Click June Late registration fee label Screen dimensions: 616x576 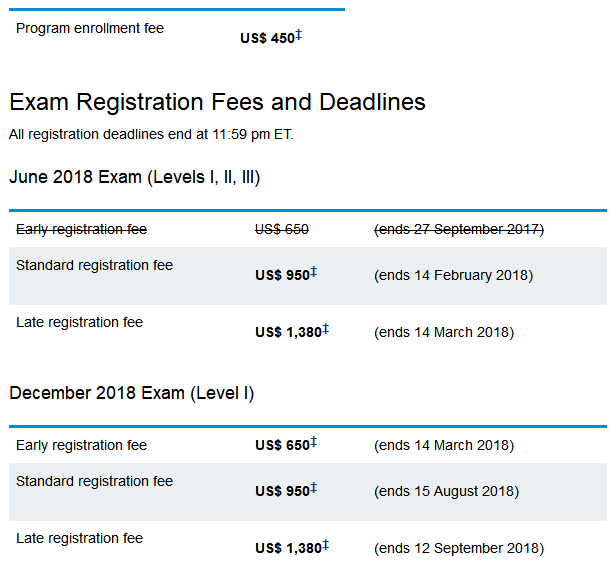coord(79,322)
